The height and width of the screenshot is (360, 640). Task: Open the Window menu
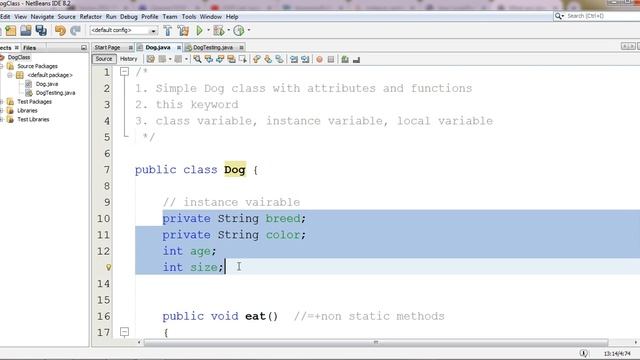pyautogui.click(x=211, y=17)
